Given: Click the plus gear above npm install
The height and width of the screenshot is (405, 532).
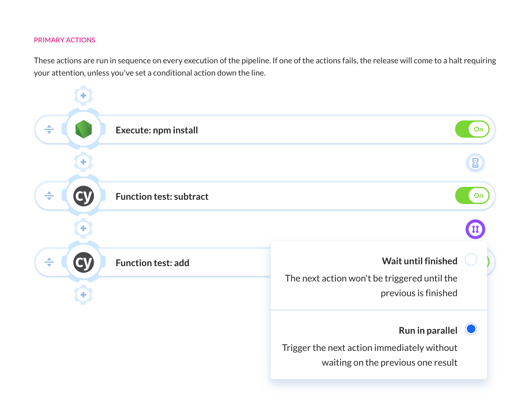Looking at the screenshot, I should pyautogui.click(x=83, y=96).
